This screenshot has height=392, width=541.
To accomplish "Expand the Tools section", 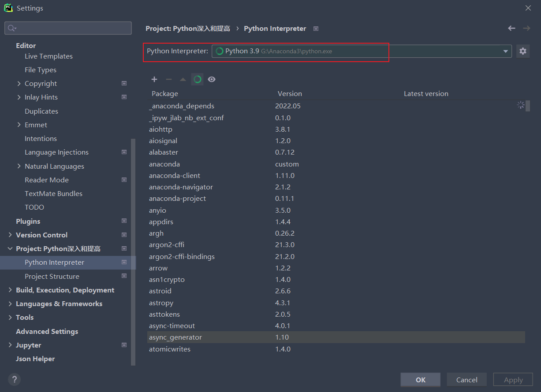I will pyautogui.click(x=10, y=317).
